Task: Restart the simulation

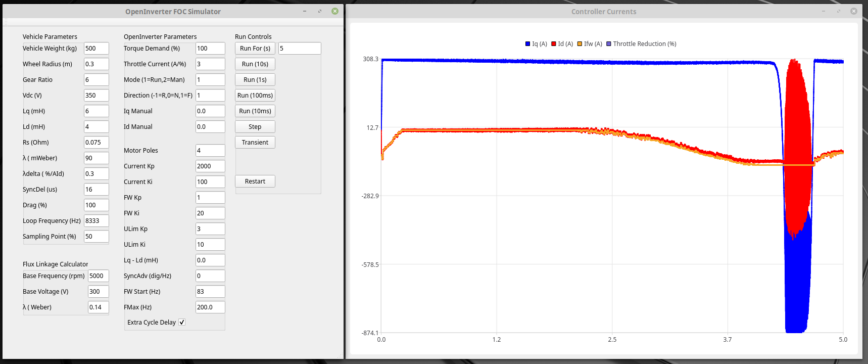Action: 255,181
